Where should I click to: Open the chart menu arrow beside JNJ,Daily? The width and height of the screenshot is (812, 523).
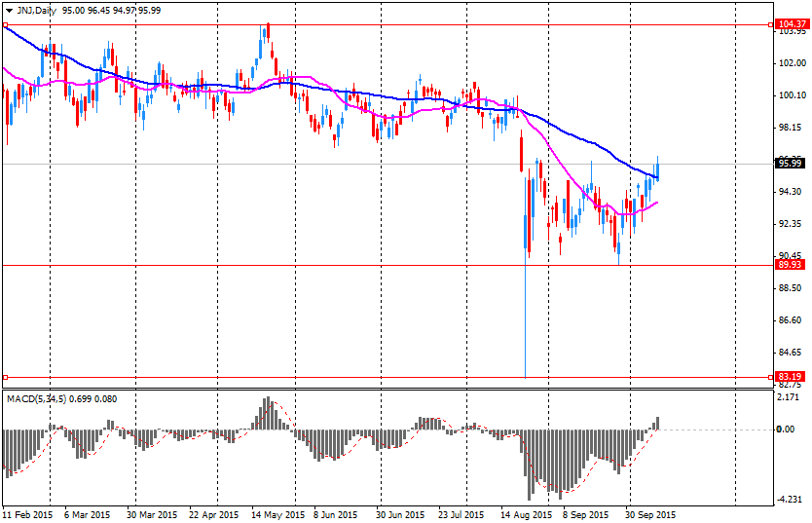point(9,11)
